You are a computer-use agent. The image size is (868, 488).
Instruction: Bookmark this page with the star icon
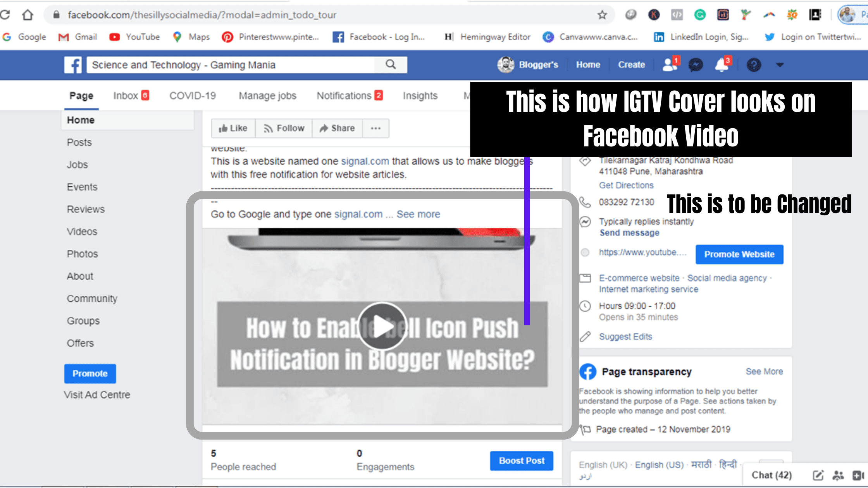(602, 15)
